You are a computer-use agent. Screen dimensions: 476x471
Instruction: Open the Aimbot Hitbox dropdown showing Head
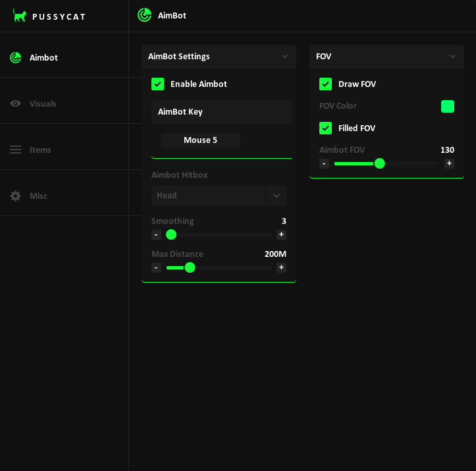tap(219, 196)
